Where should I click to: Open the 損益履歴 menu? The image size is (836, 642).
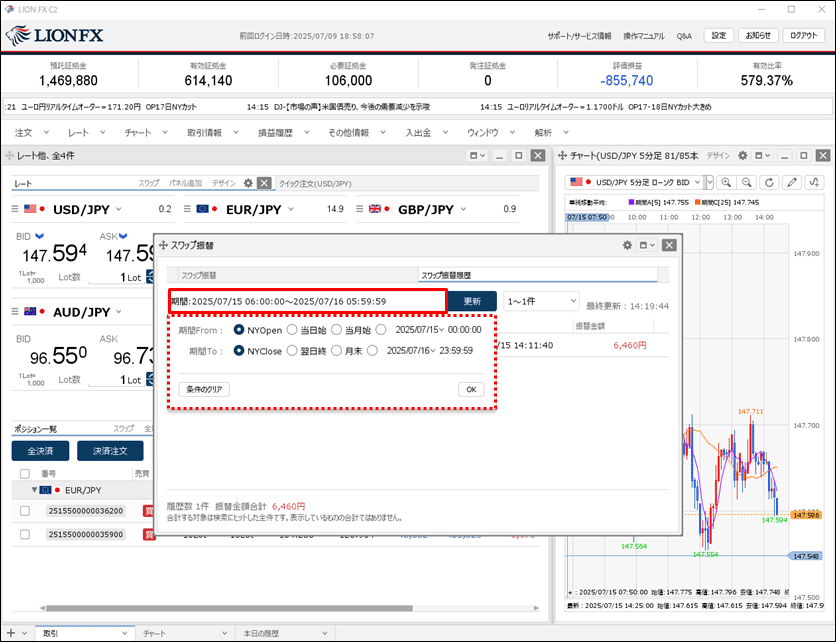point(284,132)
